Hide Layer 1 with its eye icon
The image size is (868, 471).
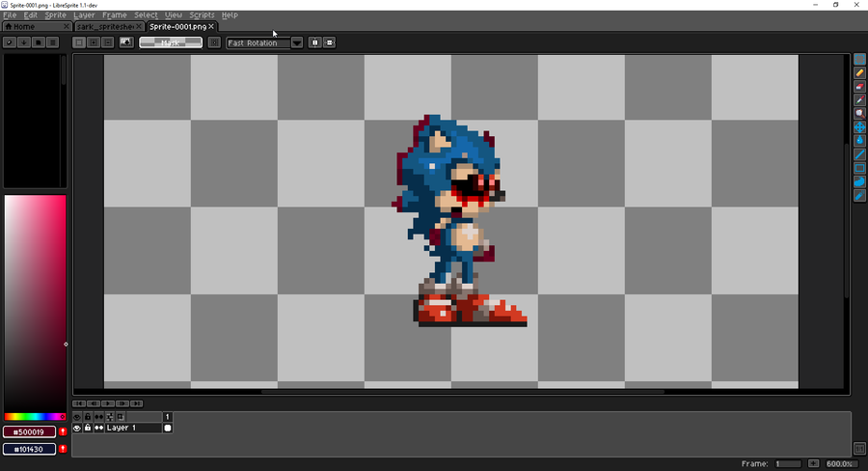pos(77,428)
